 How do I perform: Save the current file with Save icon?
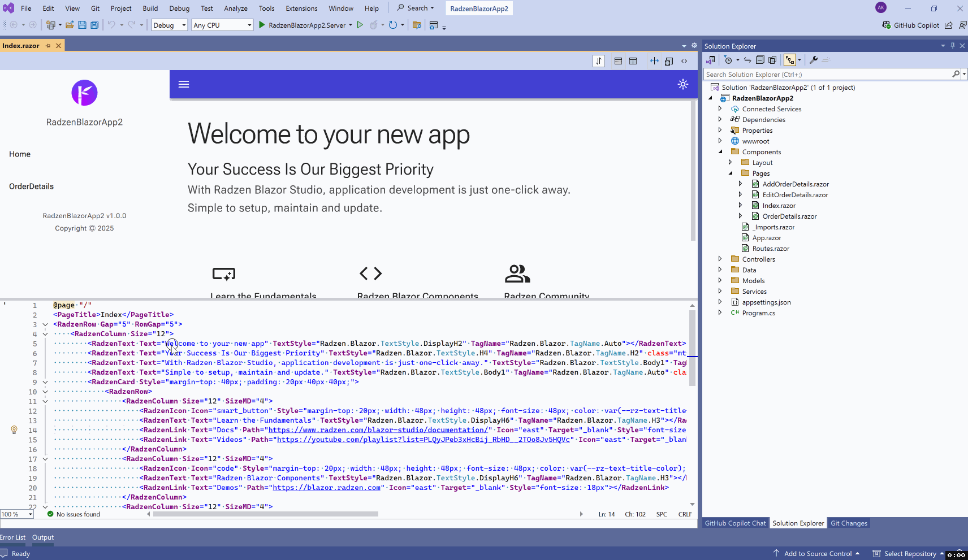[x=82, y=25]
